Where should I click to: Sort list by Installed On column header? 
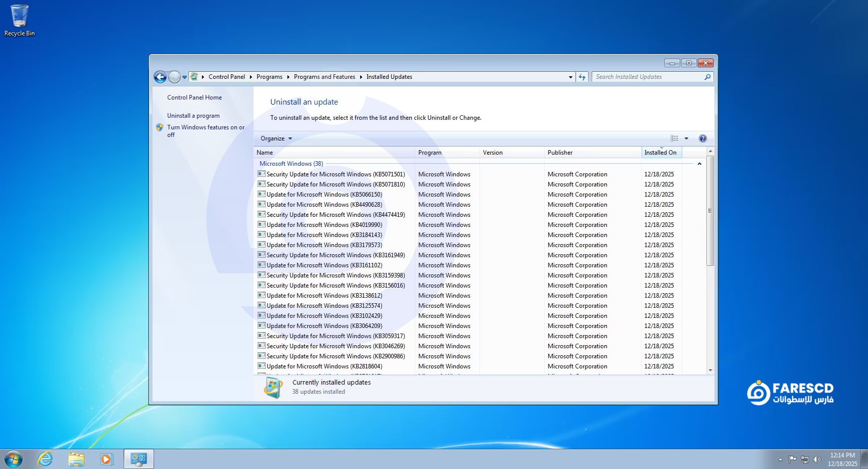tap(660, 153)
